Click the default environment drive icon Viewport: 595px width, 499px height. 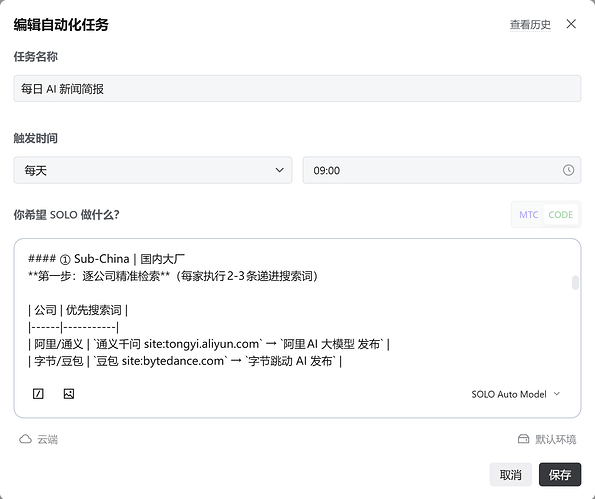(523, 439)
